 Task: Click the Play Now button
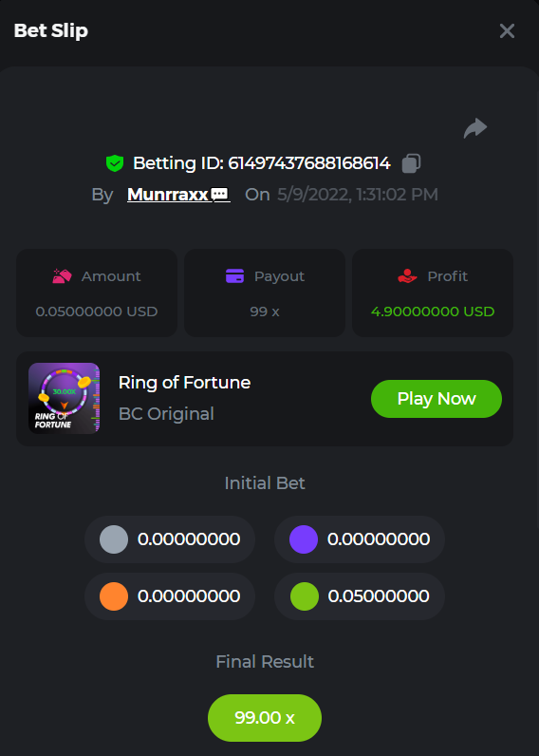click(437, 399)
